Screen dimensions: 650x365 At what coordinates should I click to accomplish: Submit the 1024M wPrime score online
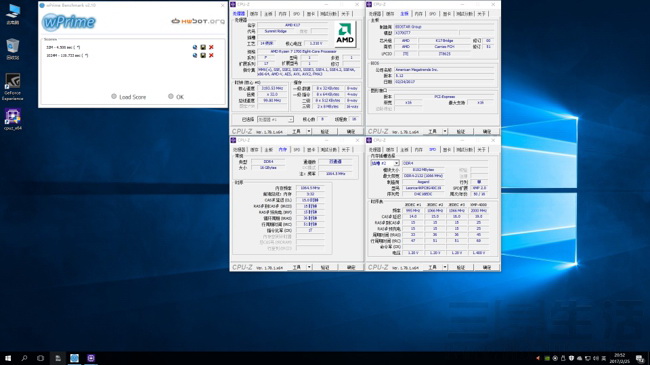[x=195, y=55]
